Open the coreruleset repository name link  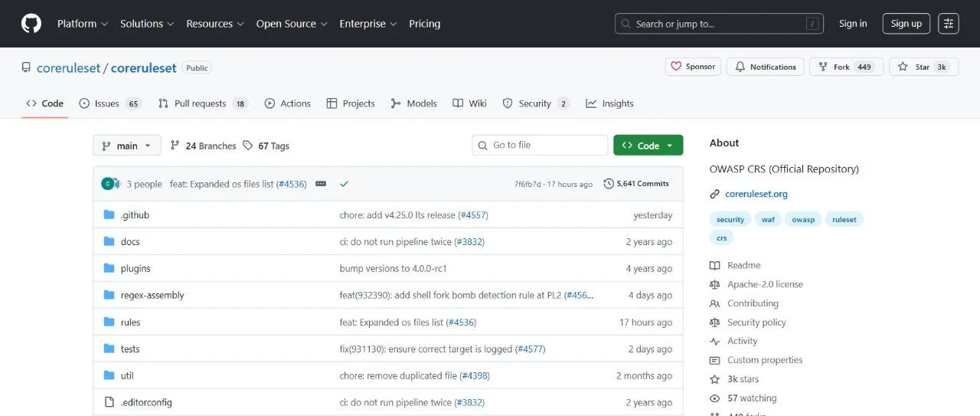point(144,67)
